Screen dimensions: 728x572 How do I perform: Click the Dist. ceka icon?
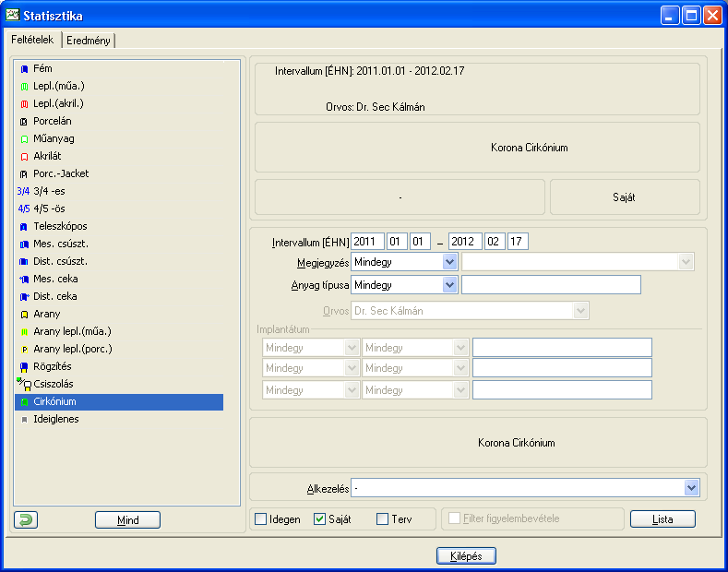tap(25, 297)
